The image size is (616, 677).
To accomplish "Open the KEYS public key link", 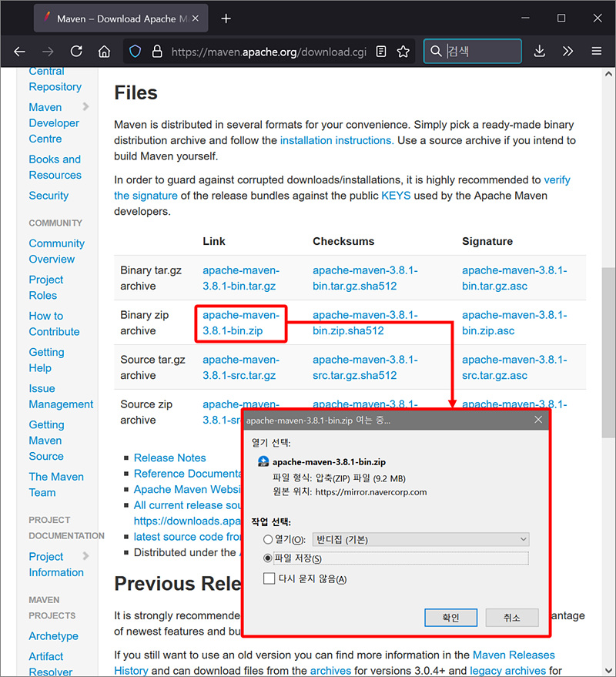I will (x=396, y=196).
